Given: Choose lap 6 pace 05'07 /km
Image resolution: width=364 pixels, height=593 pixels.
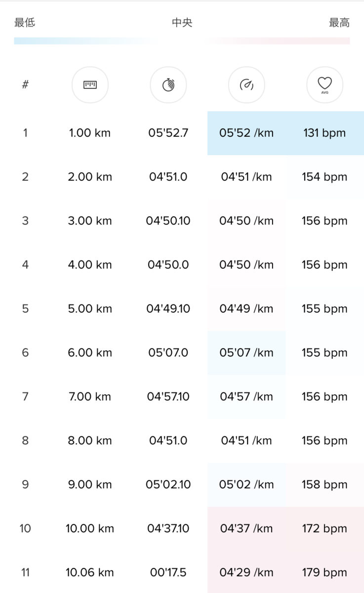Looking at the screenshot, I should [x=246, y=353].
